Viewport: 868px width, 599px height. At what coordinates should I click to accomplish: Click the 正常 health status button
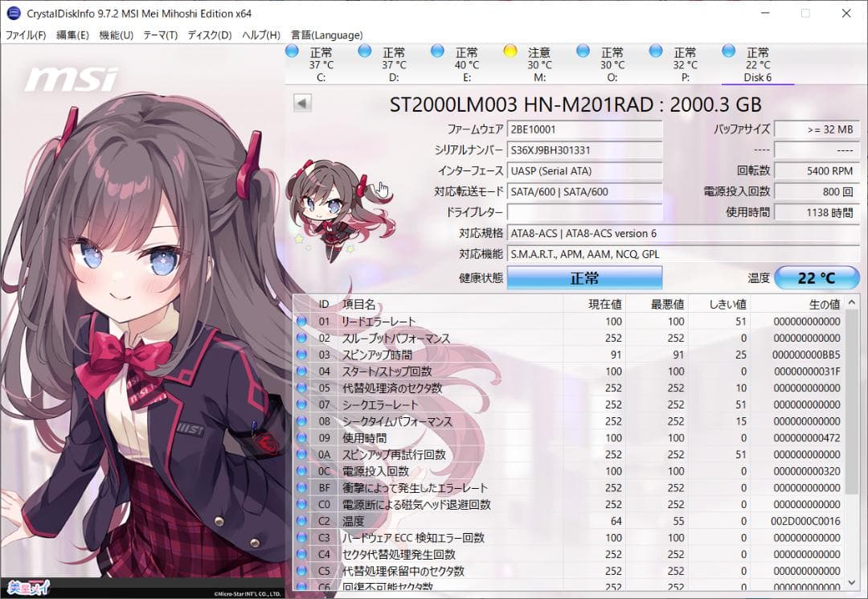pyautogui.click(x=584, y=278)
